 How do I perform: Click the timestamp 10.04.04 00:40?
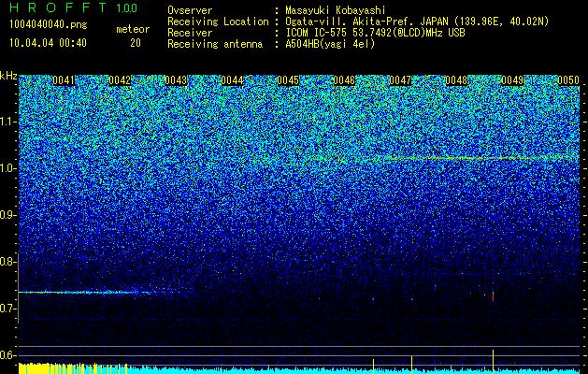pos(48,43)
